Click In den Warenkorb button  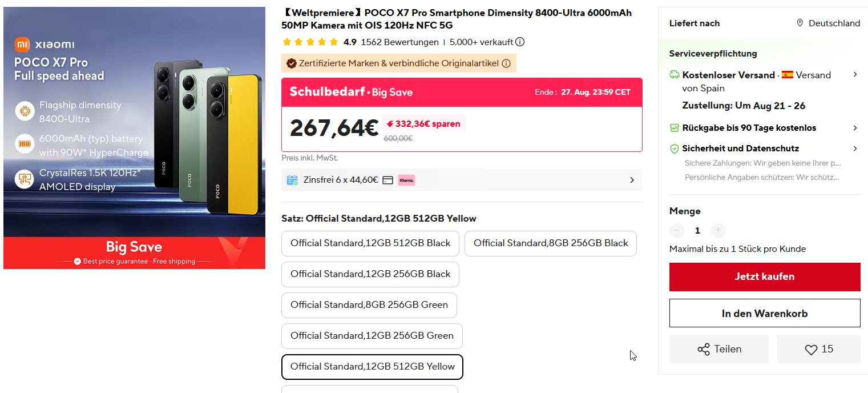[x=764, y=313]
